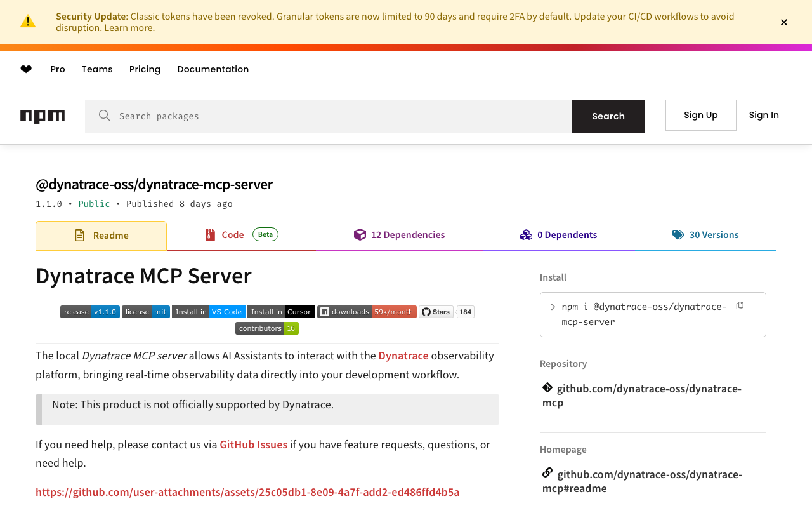Dismiss the security update banner
This screenshot has height=508, width=812.
pyautogui.click(x=784, y=22)
